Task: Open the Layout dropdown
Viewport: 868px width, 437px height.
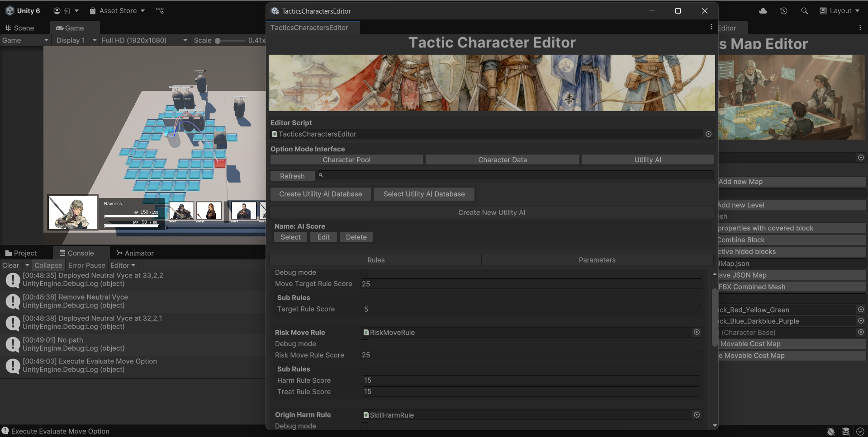Action: [840, 11]
